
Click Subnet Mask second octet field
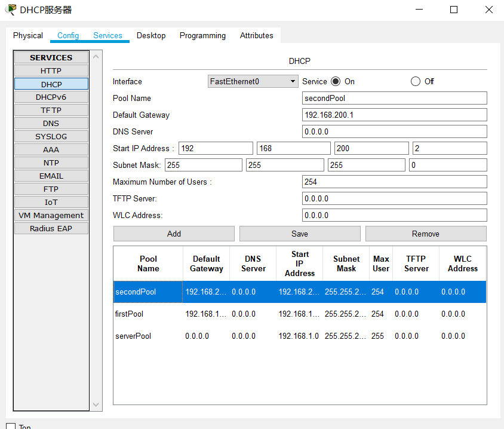pyautogui.click(x=285, y=165)
